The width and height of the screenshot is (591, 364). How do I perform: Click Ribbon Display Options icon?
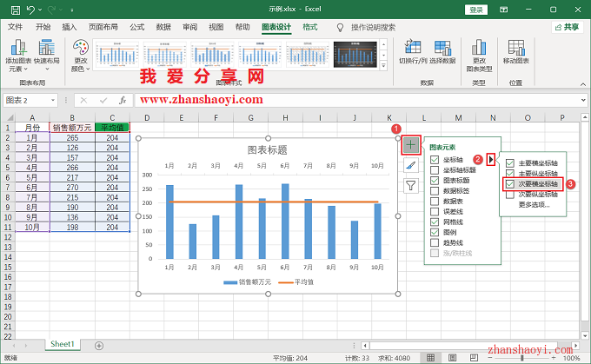[503, 10]
